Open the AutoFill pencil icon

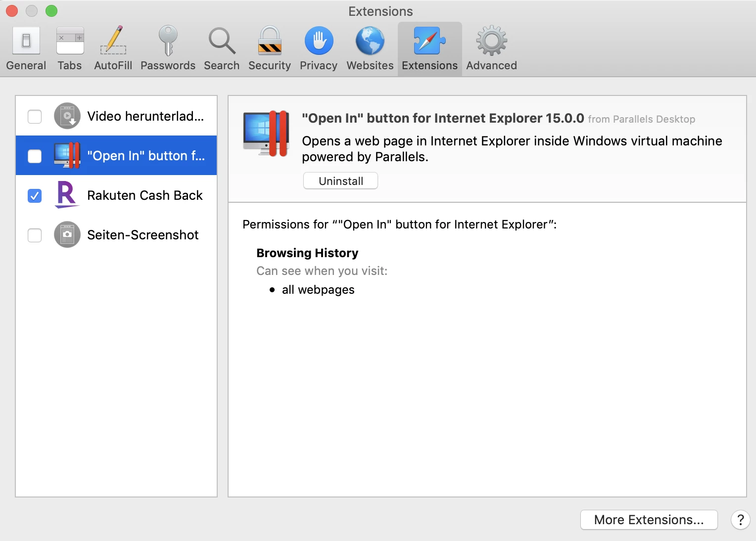click(x=113, y=40)
